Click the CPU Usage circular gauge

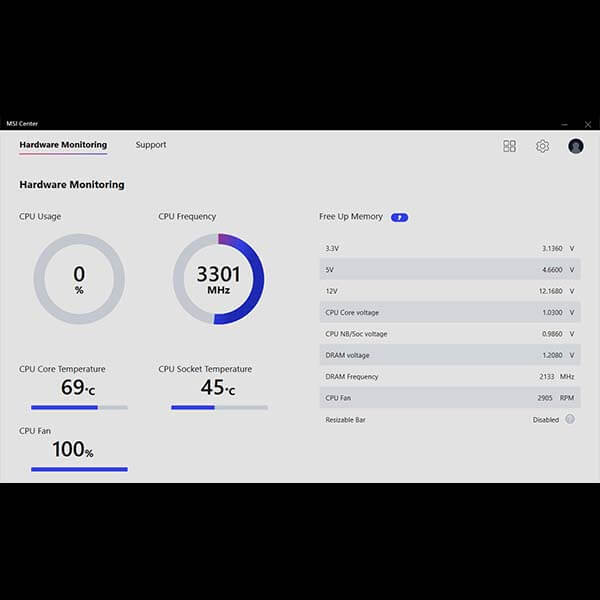click(79, 279)
